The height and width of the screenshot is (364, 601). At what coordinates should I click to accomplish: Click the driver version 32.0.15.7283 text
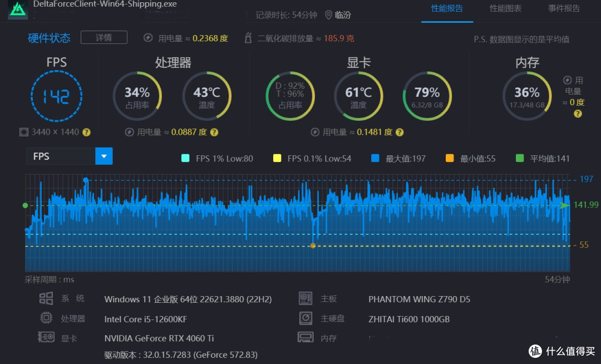coord(181,355)
